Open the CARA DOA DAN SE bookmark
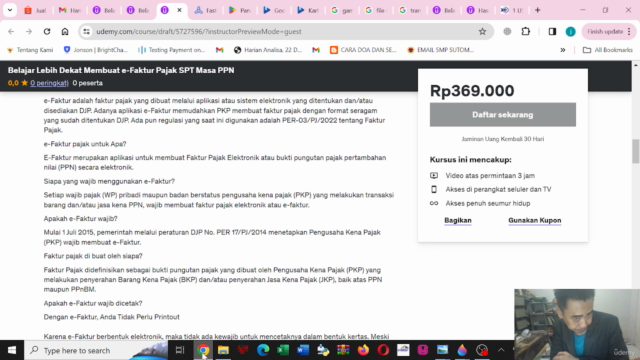This screenshot has height=360, width=640. (x=363, y=50)
